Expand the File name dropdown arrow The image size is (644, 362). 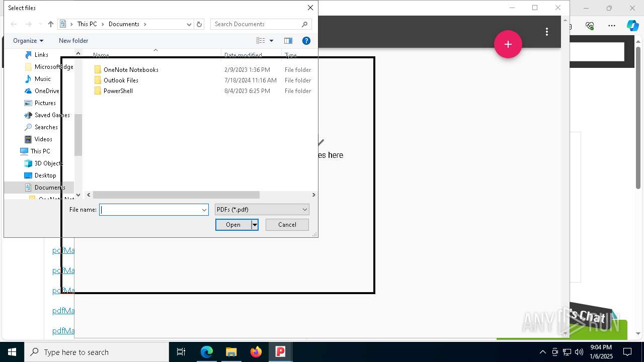pyautogui.click(x=204, y=210)
